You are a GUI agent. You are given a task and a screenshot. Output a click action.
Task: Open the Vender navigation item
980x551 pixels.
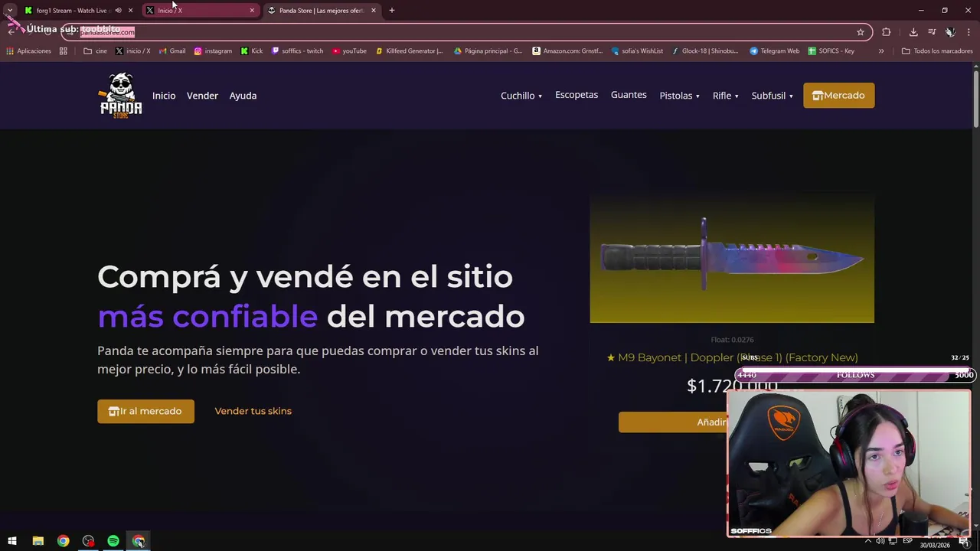[202, 96]
